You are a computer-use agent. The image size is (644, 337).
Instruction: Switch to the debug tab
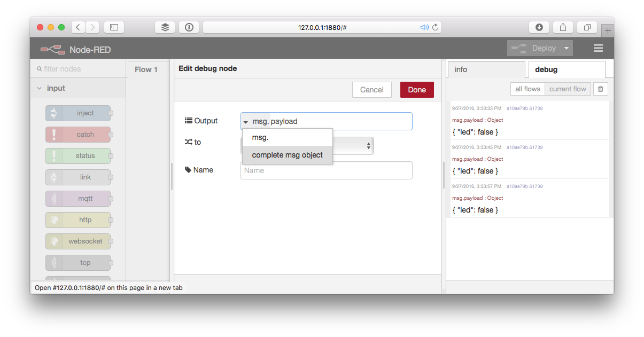point(567,69)
